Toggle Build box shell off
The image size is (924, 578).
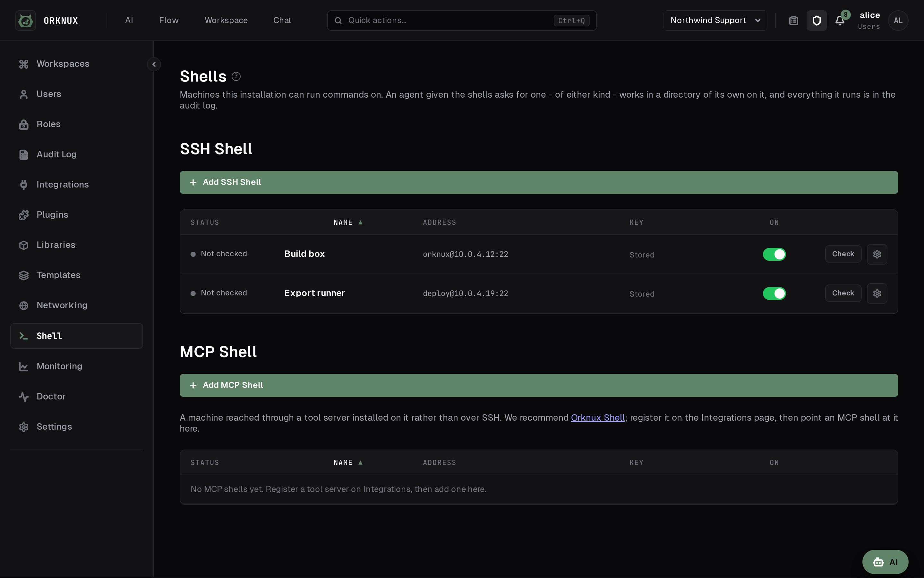[774, 254]
